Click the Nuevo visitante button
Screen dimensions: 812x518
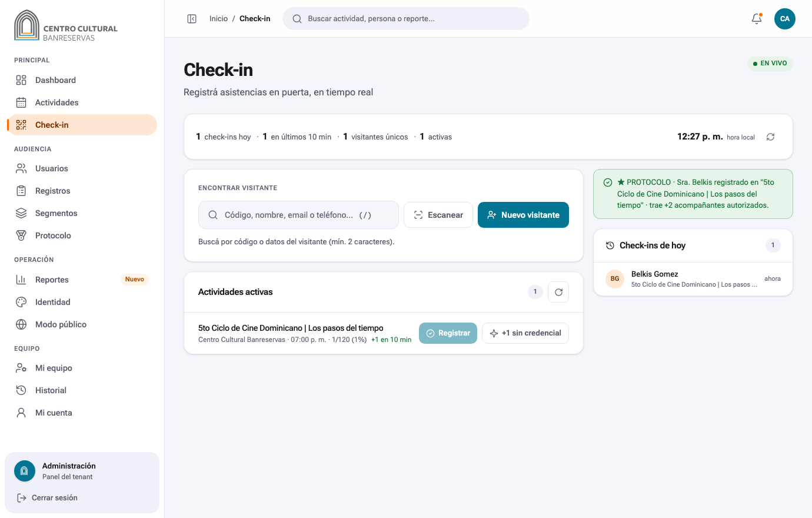[523, 215]
